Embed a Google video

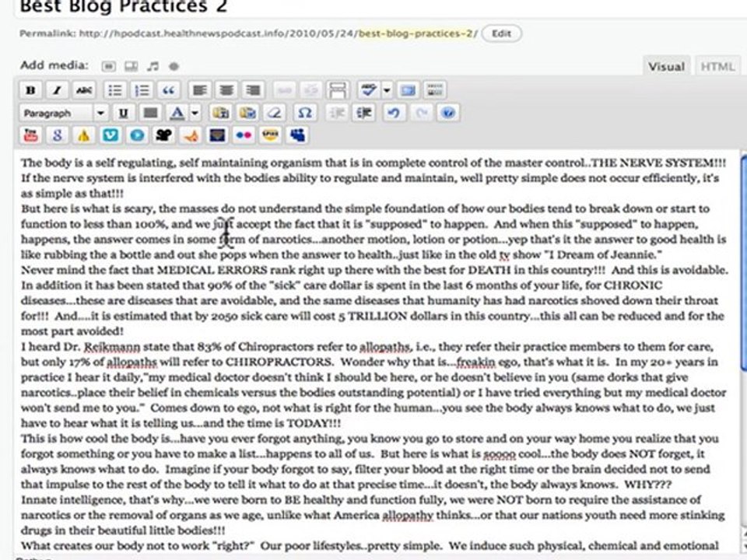[57, 135]
